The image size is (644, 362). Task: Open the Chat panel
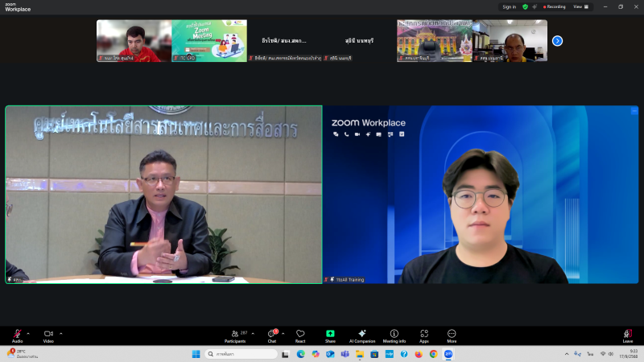pyautogui.click(x=272, y=334)
